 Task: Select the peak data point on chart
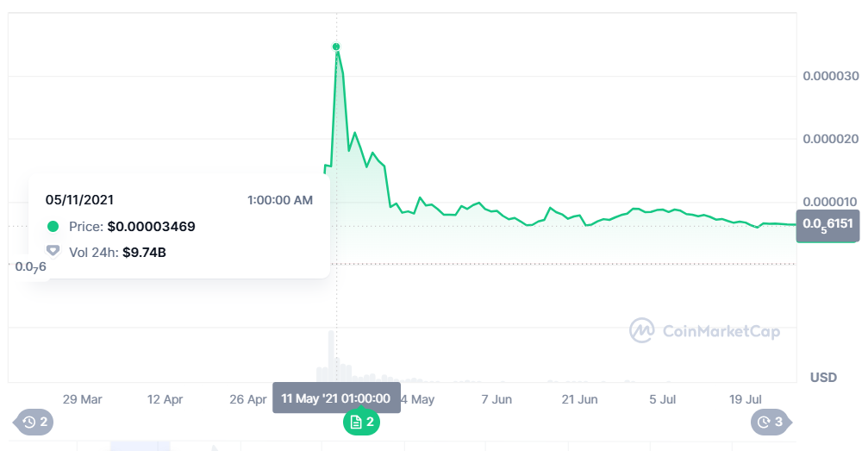[336, 47]
